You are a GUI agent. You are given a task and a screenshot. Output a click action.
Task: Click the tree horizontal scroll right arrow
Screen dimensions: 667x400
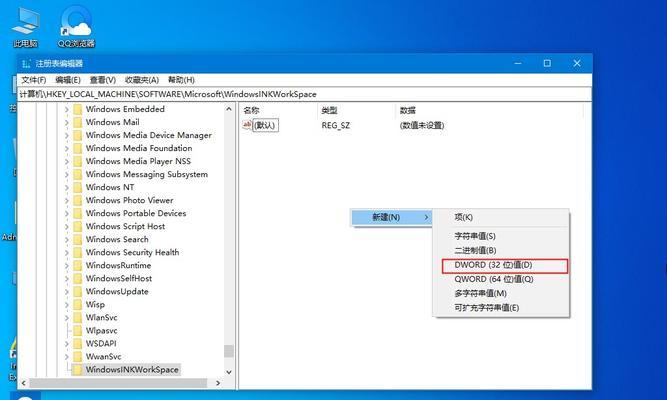point(218,383)
